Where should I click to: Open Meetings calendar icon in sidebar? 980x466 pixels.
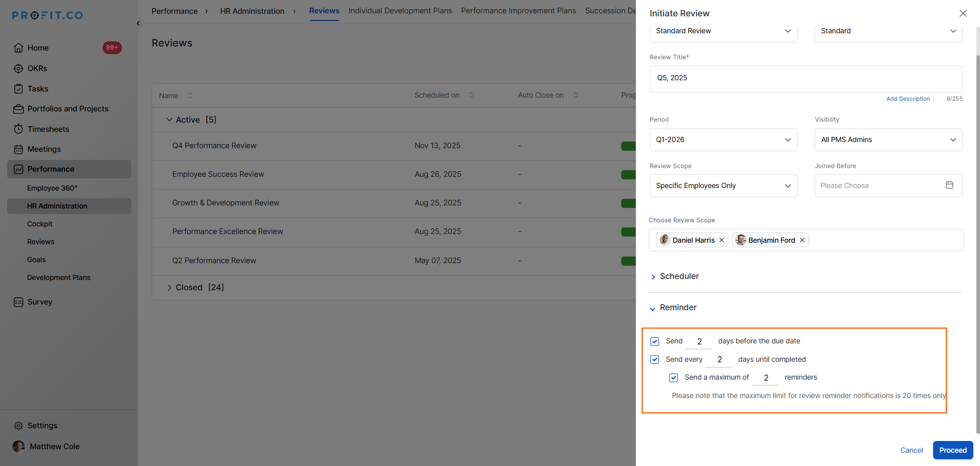click(18, 149)
